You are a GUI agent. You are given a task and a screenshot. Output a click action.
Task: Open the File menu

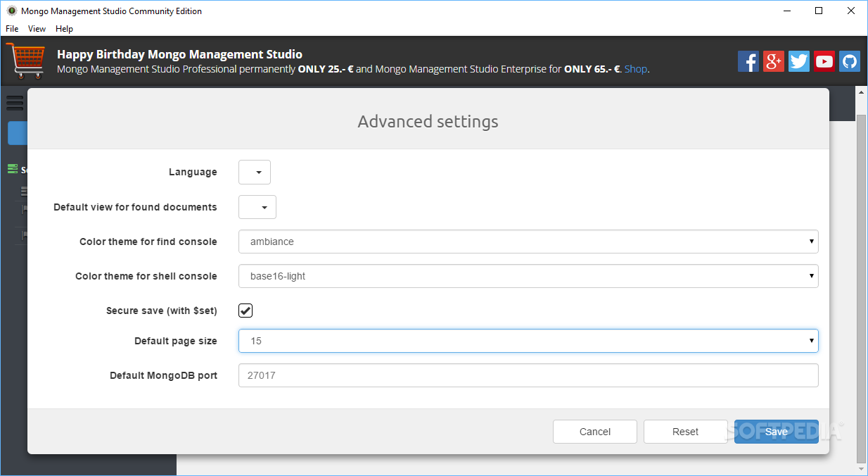click(x=12, y=29)
